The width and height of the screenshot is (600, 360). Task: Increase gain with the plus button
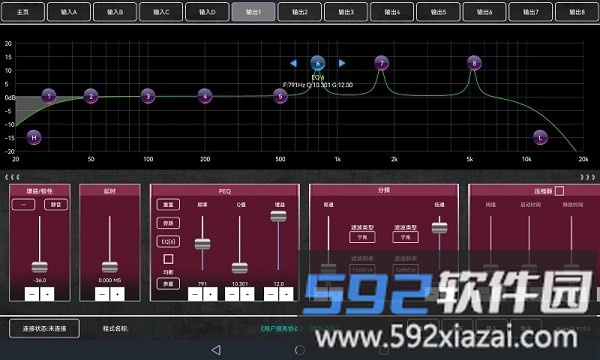(x=47, y=294)
